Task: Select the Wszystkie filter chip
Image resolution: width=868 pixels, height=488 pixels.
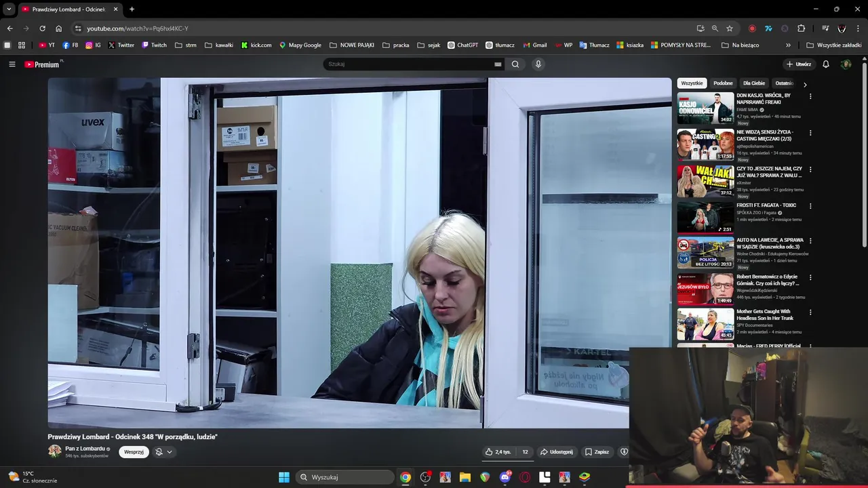Action: (x=692, y=83)
